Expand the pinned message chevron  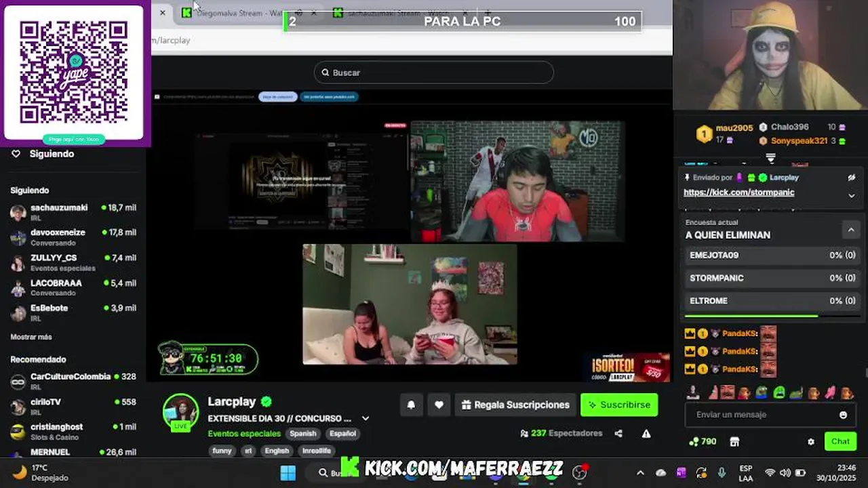coord(852,195)
